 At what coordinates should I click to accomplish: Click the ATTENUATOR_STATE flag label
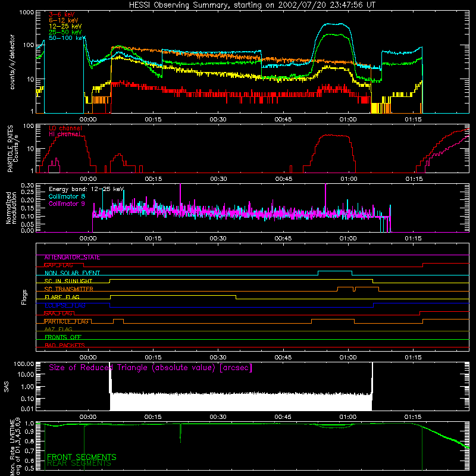click(x=72, y=258)
